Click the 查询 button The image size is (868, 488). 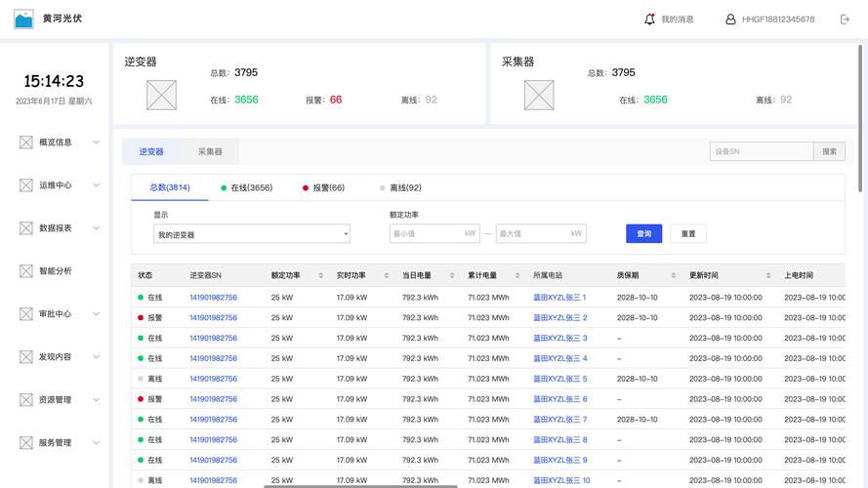point(643,233)
